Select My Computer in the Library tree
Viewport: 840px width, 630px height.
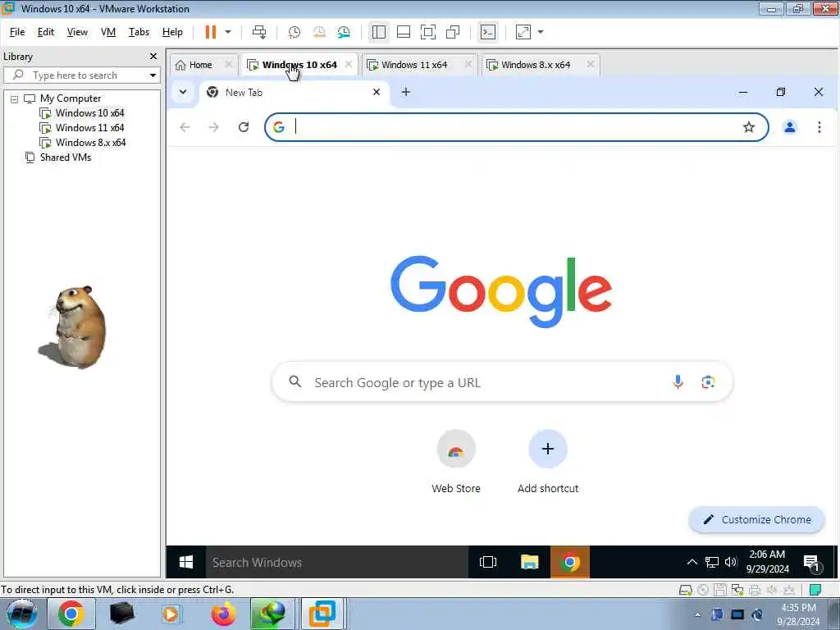point(71,98)
